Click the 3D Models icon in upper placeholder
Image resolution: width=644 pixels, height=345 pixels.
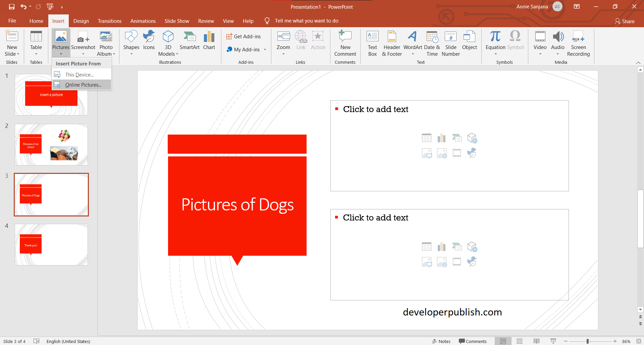tap(472, 138)
